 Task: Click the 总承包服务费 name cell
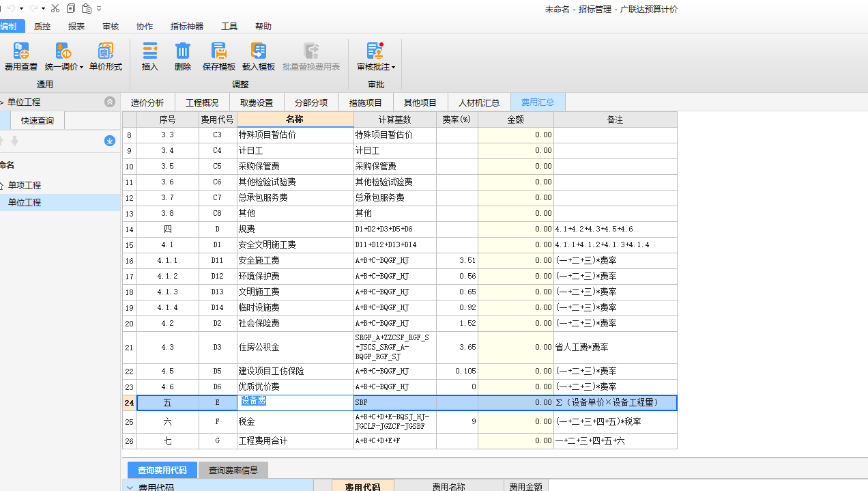(x=295, y=197)
